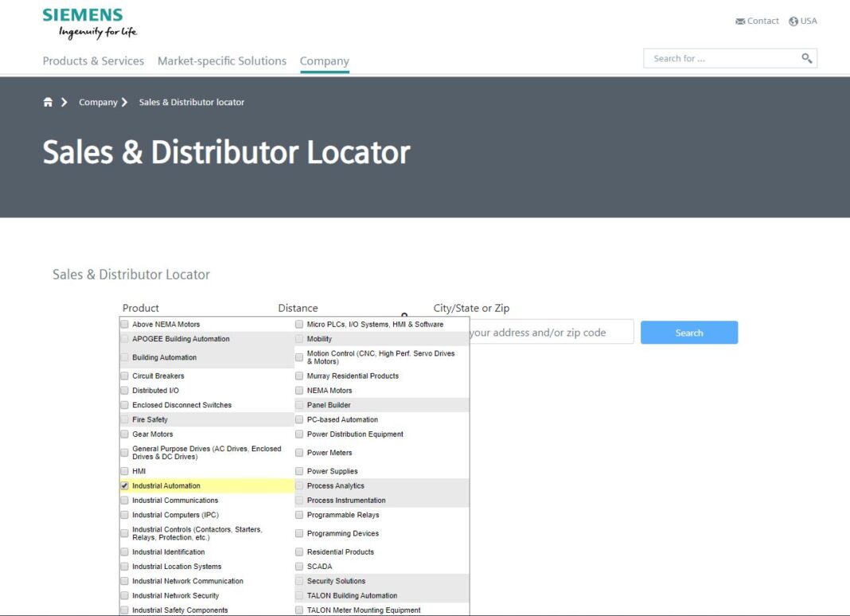The width and height of the screenshot is (850, 616).
Task: Check the Power Supplies product
Action: pyautogui.click(x=299, y=470)
